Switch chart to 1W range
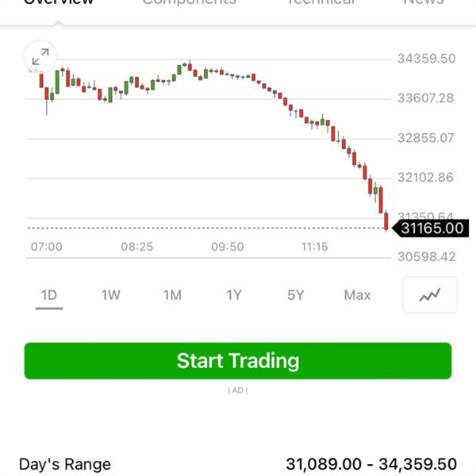The image size is (476, 476). [x=110, y=295]
